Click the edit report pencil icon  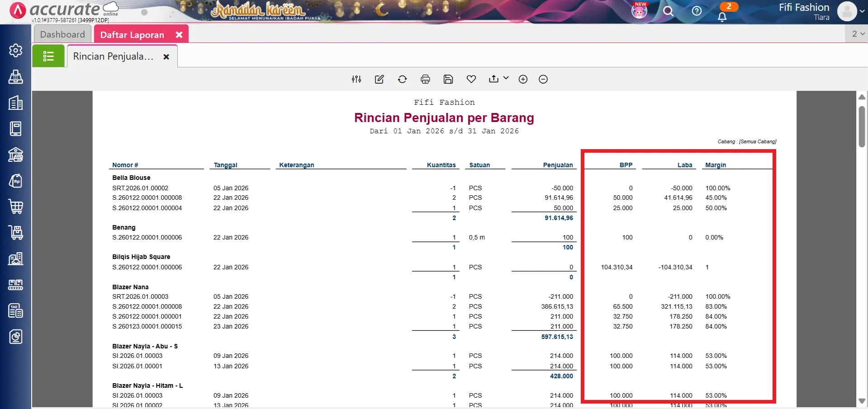pyautogui.click(x=379, y=80)
